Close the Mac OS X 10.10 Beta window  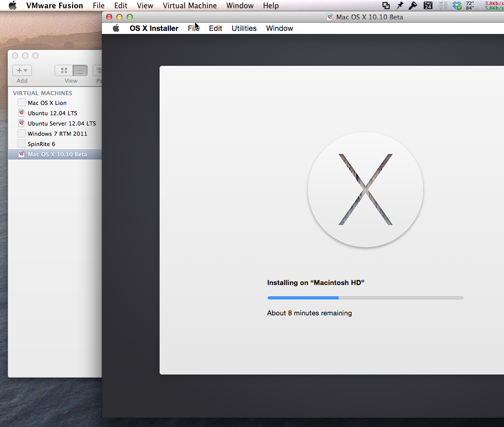[x=109, y=17]
